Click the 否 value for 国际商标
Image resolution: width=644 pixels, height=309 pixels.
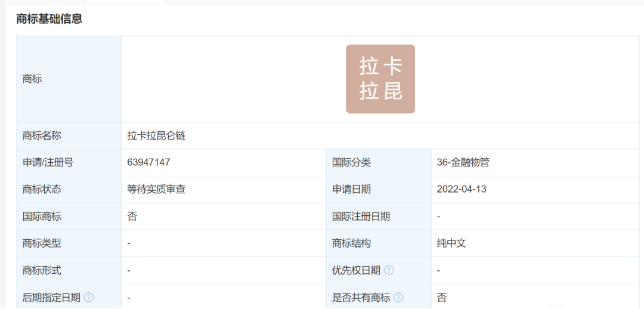pyautogui.click(x=132, y=216)
